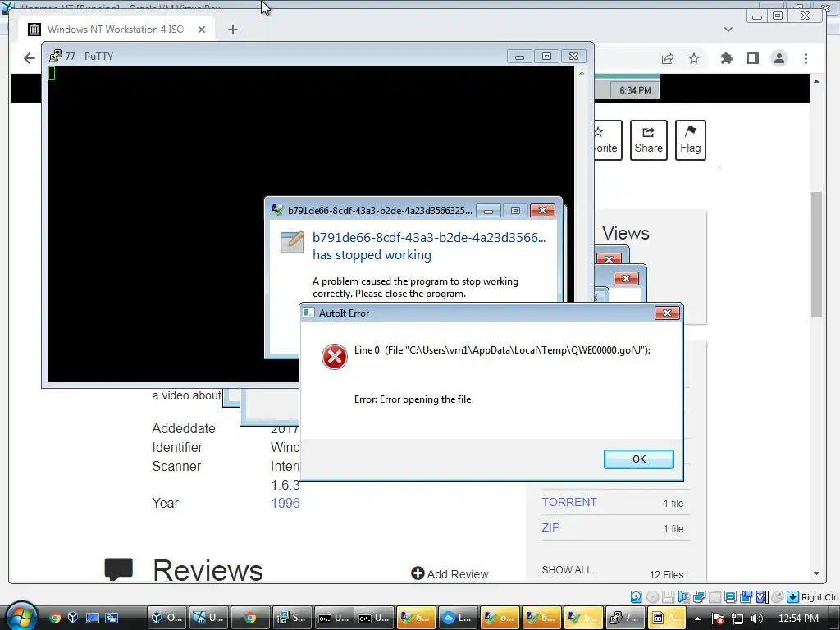Click Add Review link
Image resolution: width=840 pixels, height=630 pixels.
coord(450,573)
